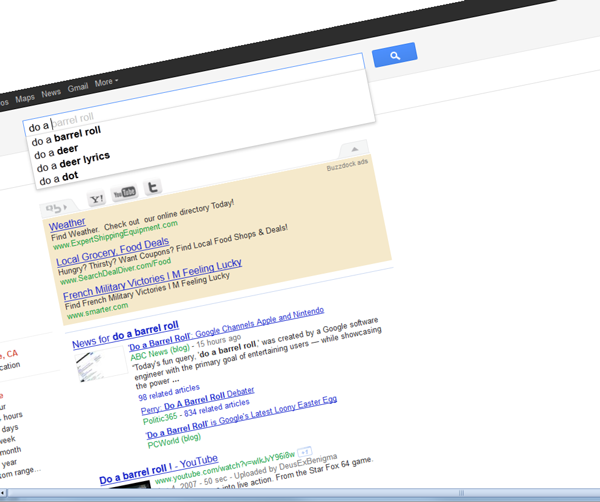Open the Yahoo Y! icon tab
Image resolution: width=600 pixels, height=502 pixels.
click(x=96, y=199)
